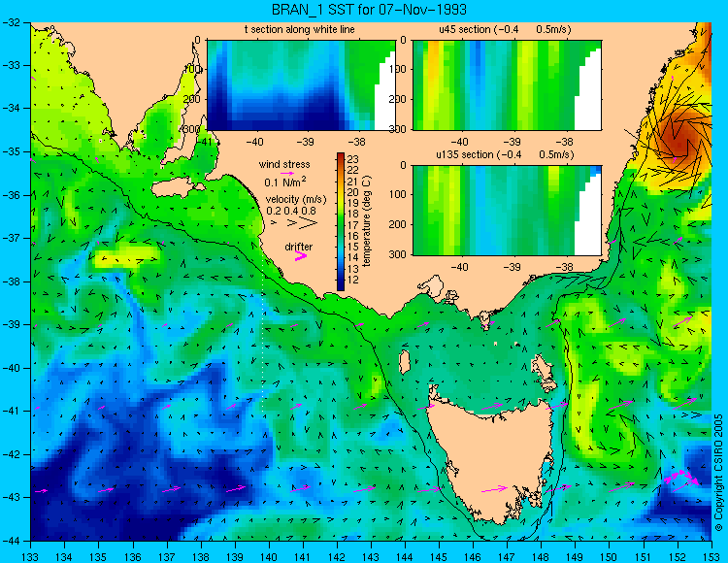The width and height of the screenshot is (728, 563).
Task: Click the '0.2 0.4 0.8' velocity scale values
Action: click(291, 211)
